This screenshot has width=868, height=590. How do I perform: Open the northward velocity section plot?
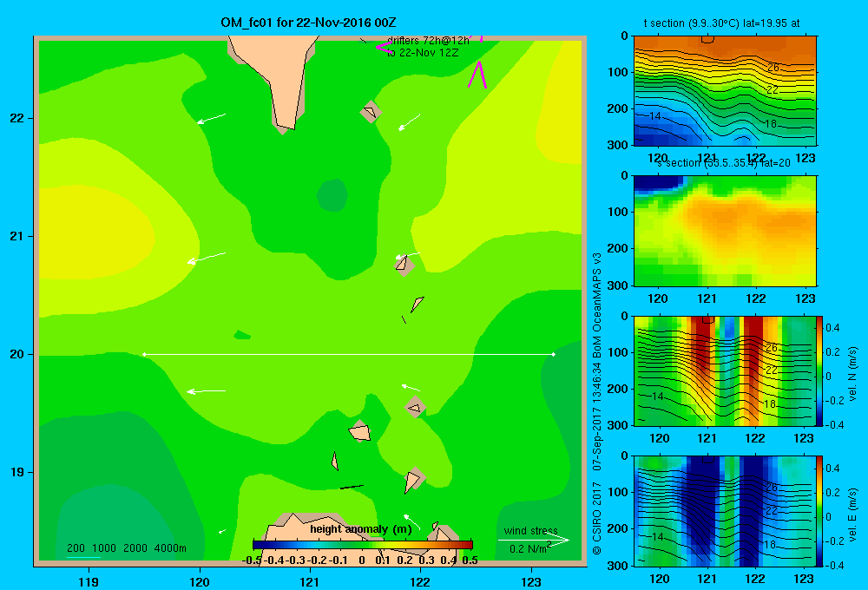pyautogui.click(x=725, y=370)
